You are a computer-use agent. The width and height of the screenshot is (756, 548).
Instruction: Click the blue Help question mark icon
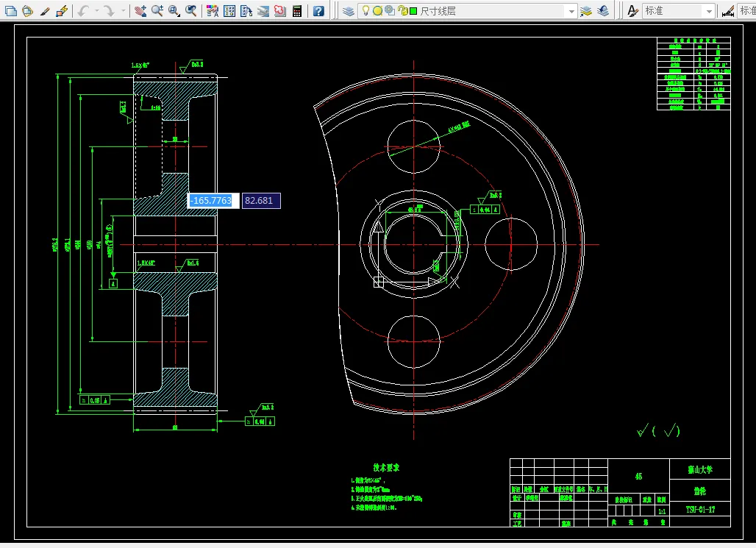318,10
